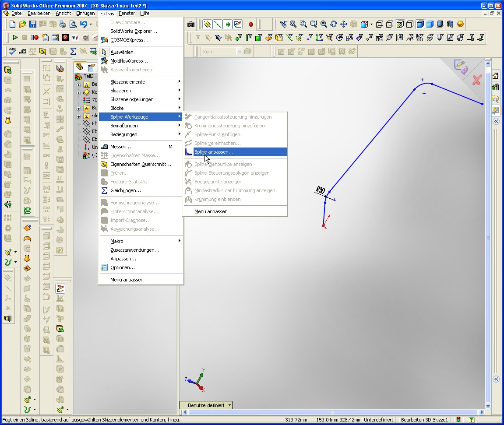504x425 pixels.
Task: Click the New document icon
Action: pyautogui.click(x=12, y=24)
